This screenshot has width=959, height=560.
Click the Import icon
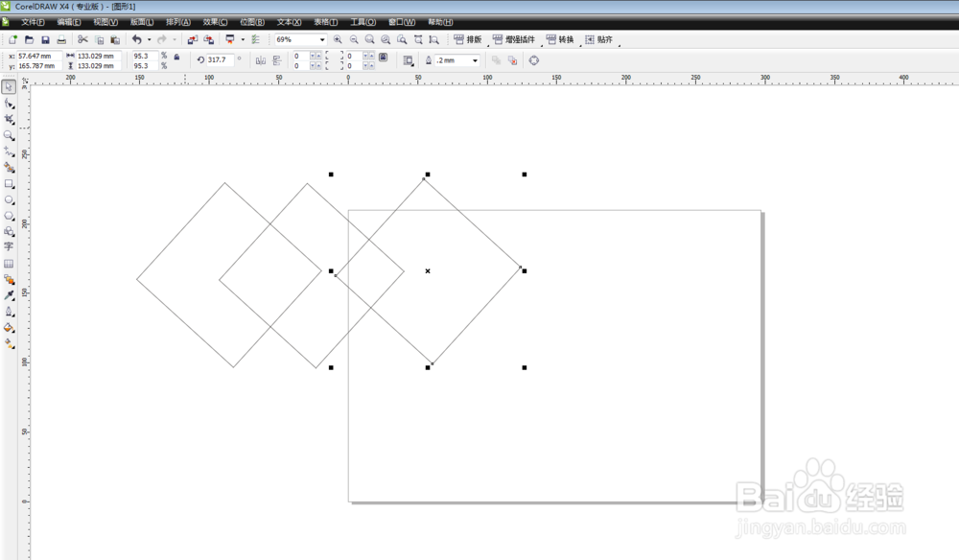[x=192, y=39]
